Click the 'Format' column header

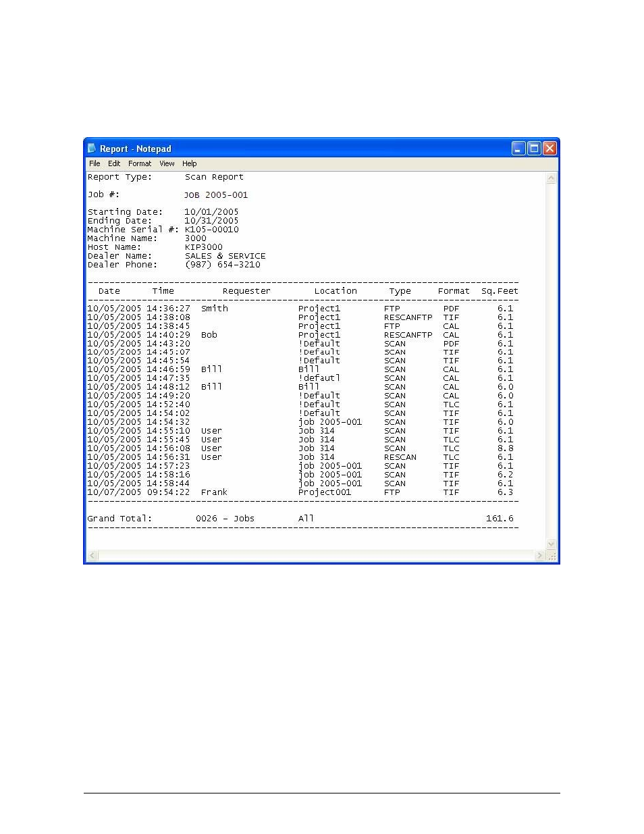[454, 291]
